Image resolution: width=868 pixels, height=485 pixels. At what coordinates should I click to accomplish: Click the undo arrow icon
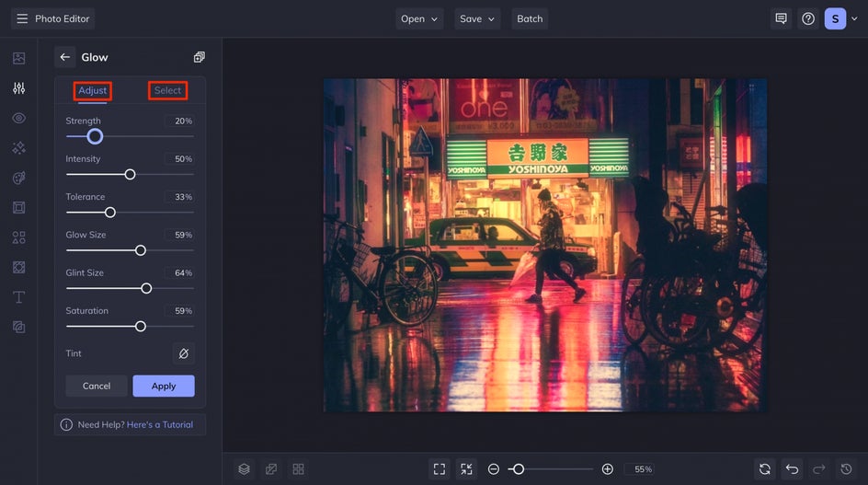792,469
